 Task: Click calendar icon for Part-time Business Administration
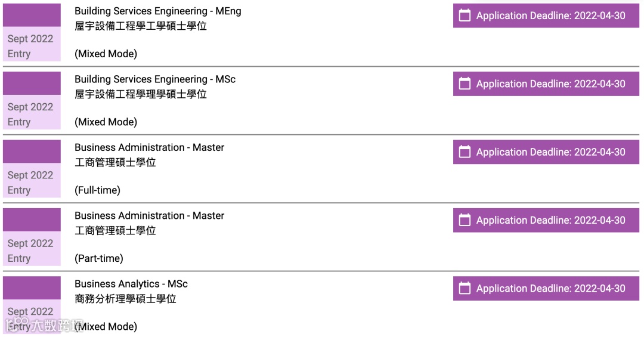(x=465, y=220)
